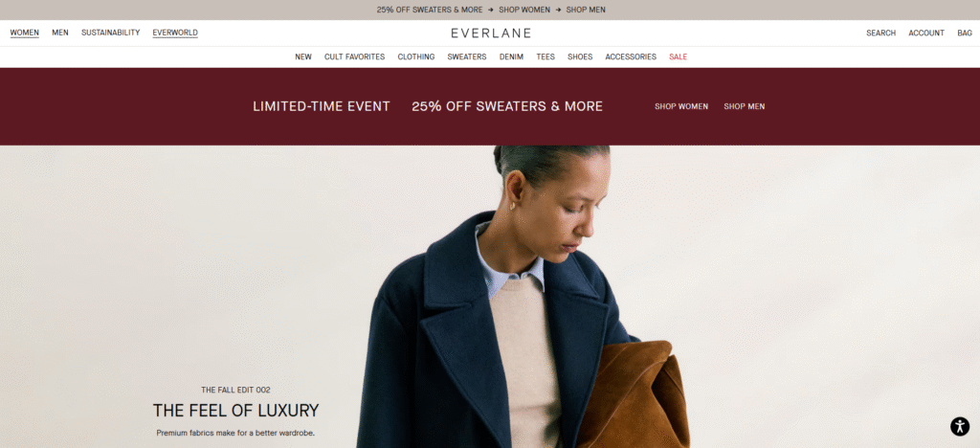Expand the Sweaters menu
This screenshot has width=980, height=448.
point(467,56)
